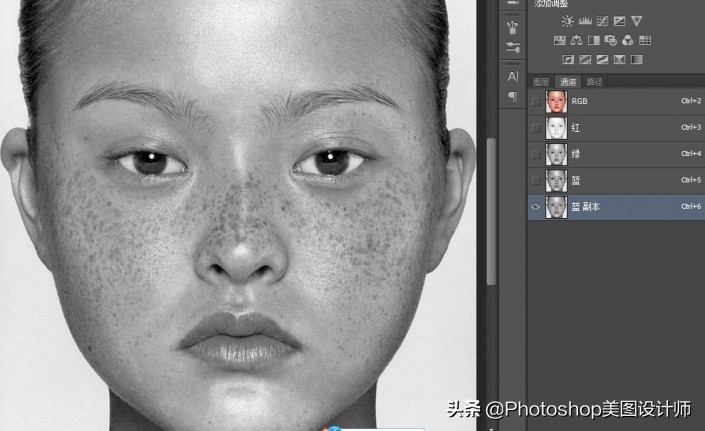Add a Photo Filter adjustment
The width and height of the screenshot is (705, 431).
coord(611,40)
